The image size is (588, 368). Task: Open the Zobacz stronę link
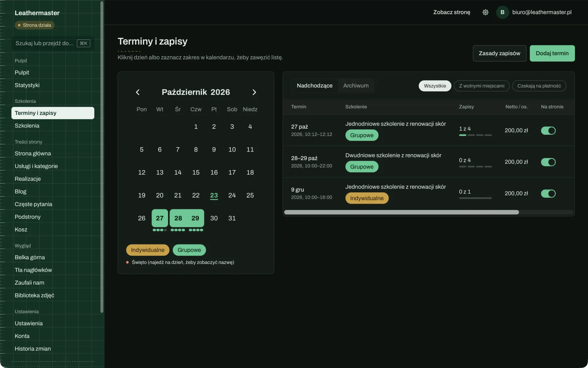pyautogui.click(x=451, y=12)
